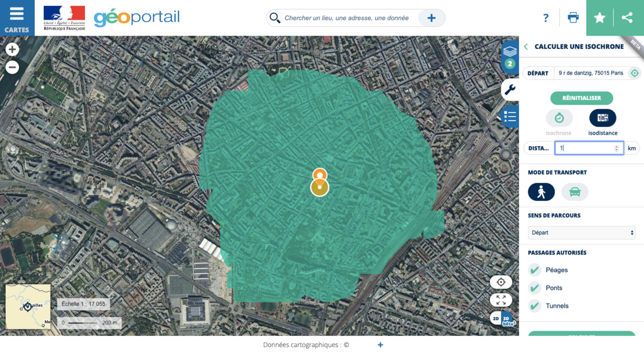644x352 pixels.
Task: Open the tools wrench tab
Action: 510,89
